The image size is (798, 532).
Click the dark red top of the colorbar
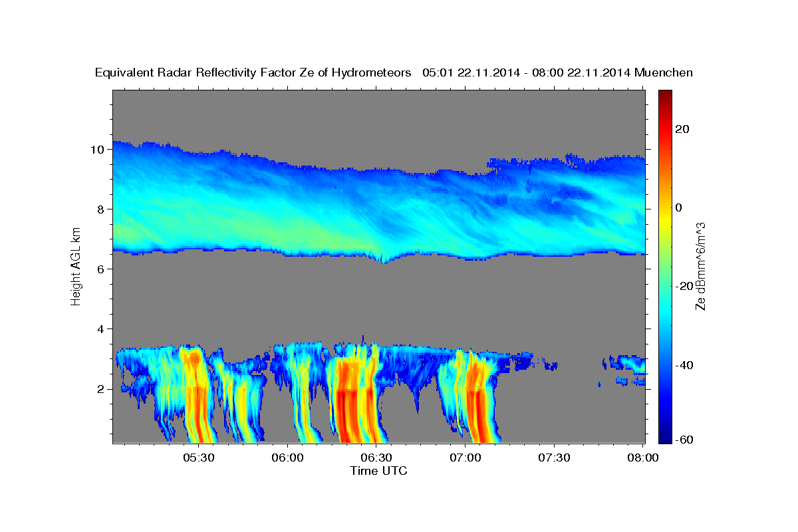tap(665, 94)
